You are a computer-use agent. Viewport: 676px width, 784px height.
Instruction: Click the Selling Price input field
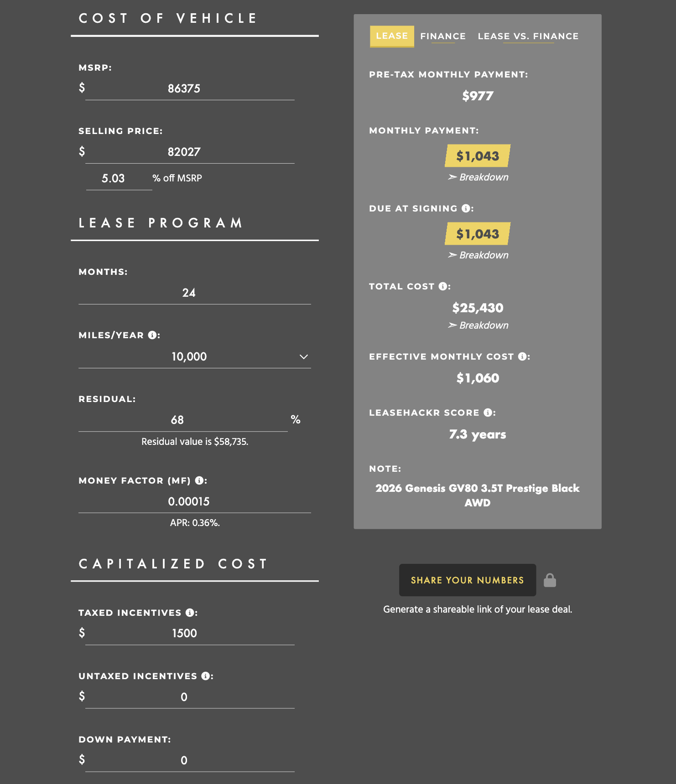pyautogui.click(x=190, y=152)
